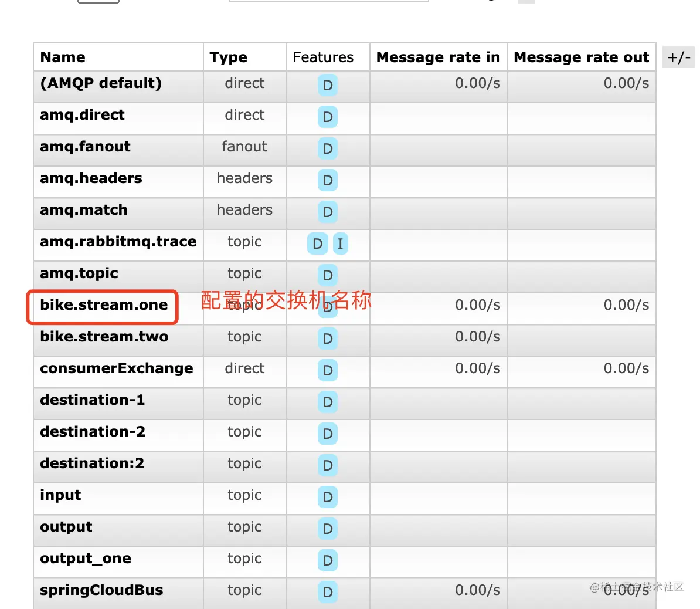The image size is (700, 609).
Task: Open the destination:2 exchange
Action: (92, 463)
